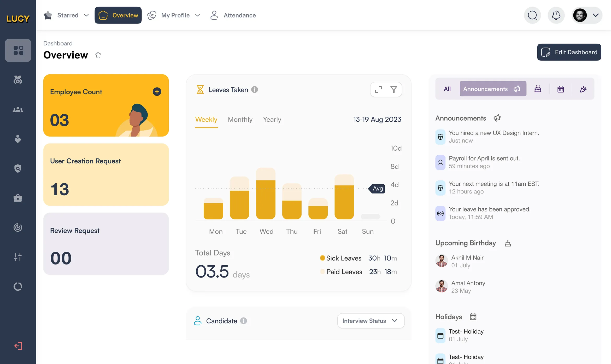Open the circular chart sidebar icon
The height and width of the screenshot is (364, 611).
point(18,286)
